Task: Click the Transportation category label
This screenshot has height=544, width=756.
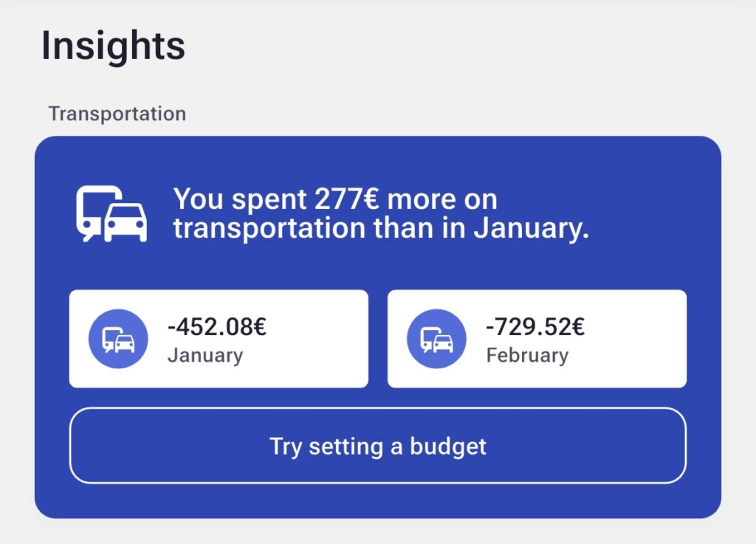Action: (x=117, y=114)
